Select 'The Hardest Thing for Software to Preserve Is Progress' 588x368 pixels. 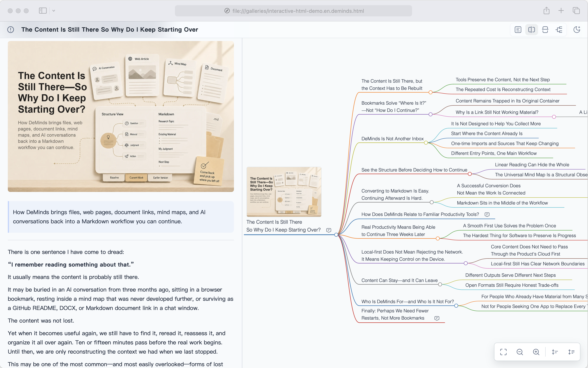519,235
